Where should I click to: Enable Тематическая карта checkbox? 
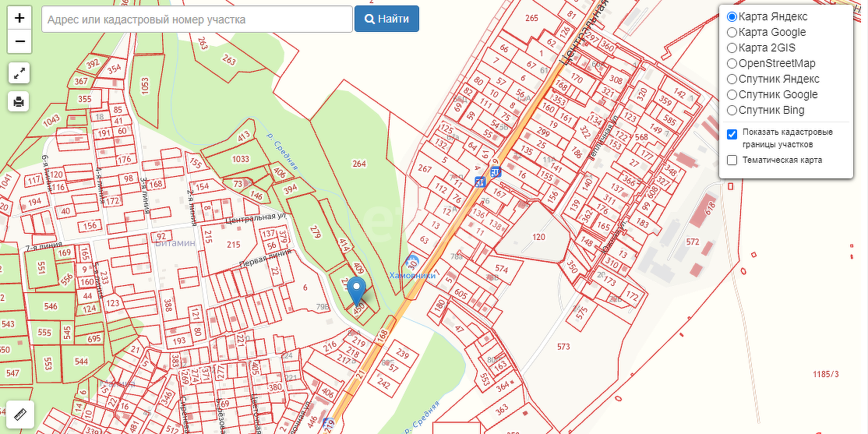pyautogui.click(x=732, y=161)
